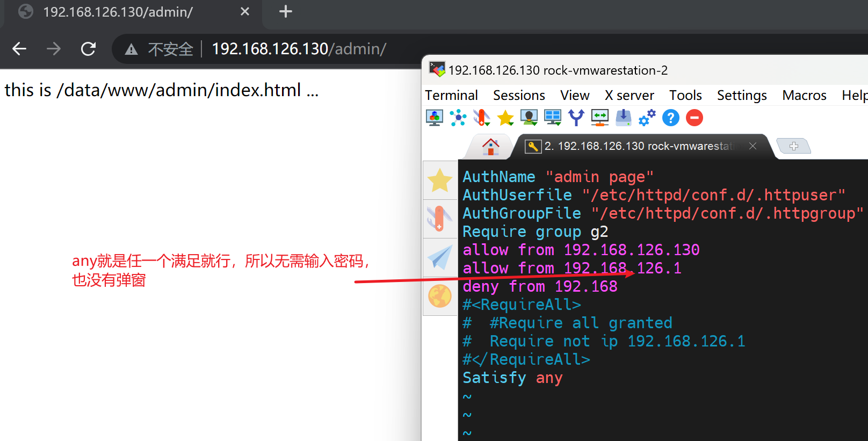The height and width of the screenshot is (441, 868).
Task: Open sidebar star Sessions panel
Action: (x=440, y=180)
